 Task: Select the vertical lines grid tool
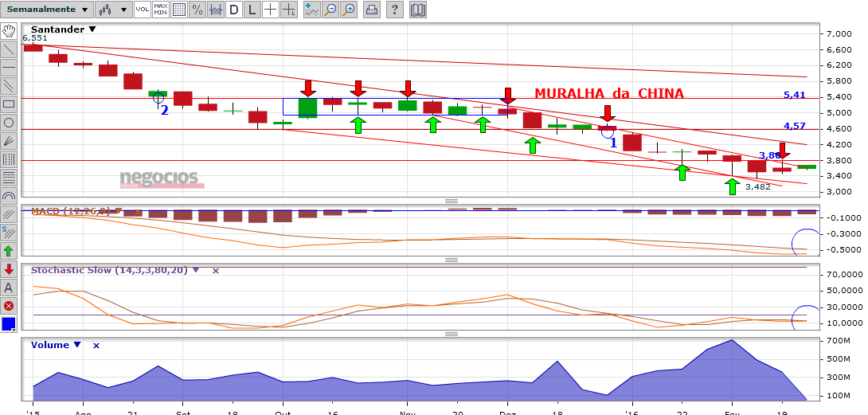tap(9, 159)
